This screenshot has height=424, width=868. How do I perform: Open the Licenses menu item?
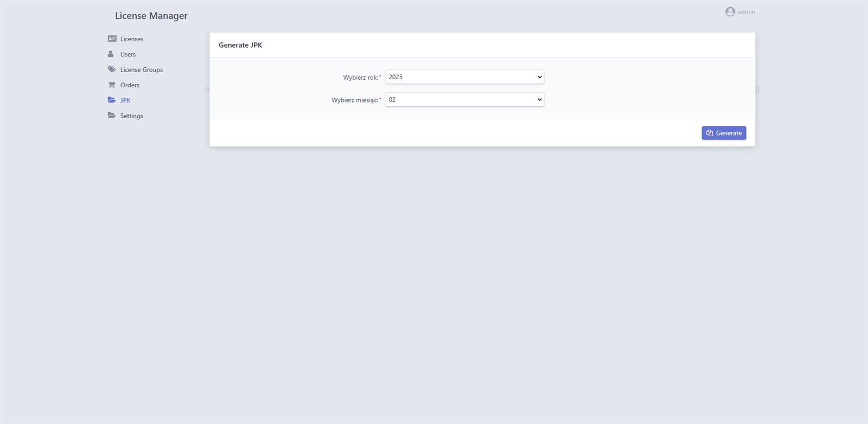132,39
